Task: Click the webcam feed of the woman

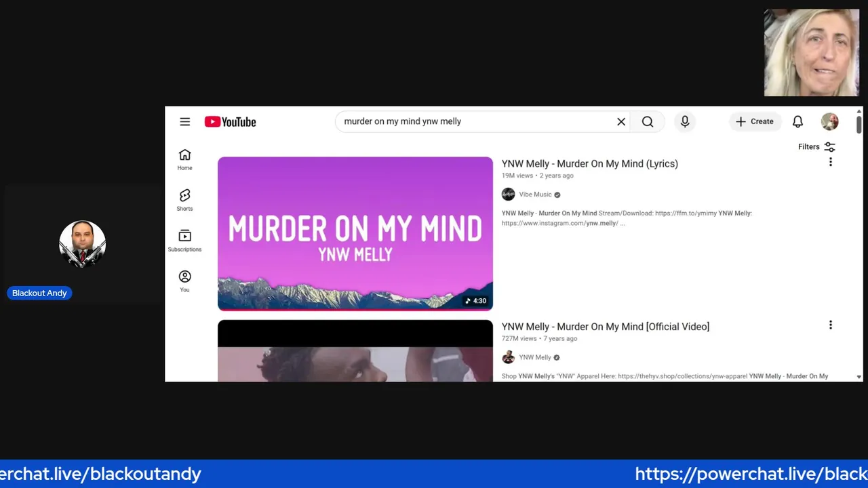Action: tap(812, 53)
